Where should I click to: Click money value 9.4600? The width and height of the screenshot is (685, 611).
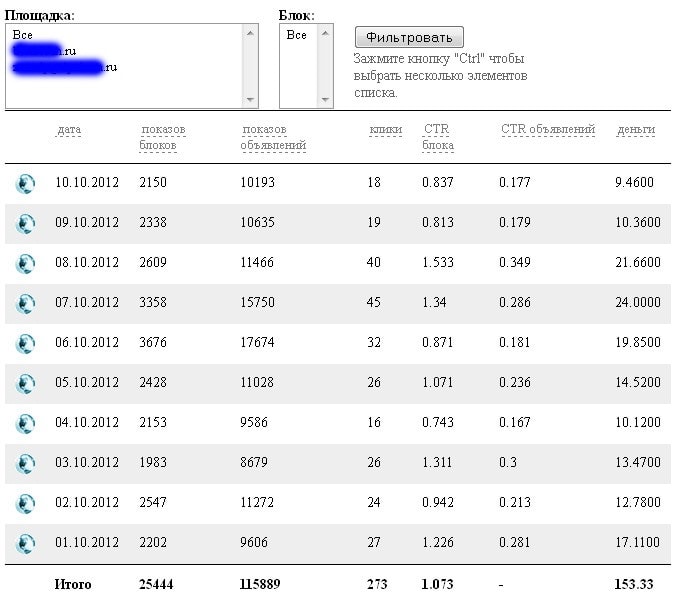pos(634,183)
